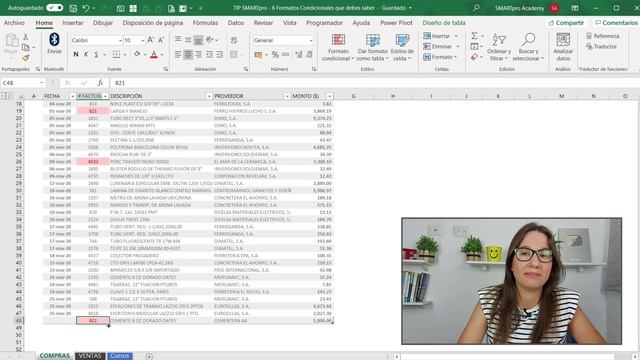Viewport: 640px width, 360px height.
Task: Open Estilos de celda gallery
Action: (x=402, y=47)
